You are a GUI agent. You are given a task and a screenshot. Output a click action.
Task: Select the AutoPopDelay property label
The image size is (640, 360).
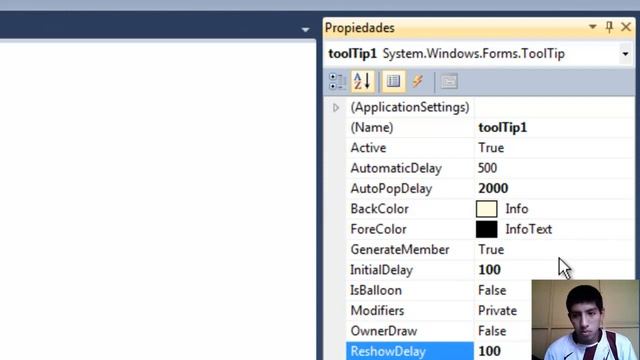[x=391, y=189]
